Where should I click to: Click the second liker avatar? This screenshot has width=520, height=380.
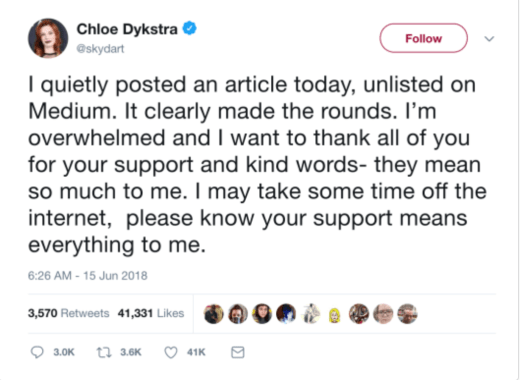click(x=238, y=314)
